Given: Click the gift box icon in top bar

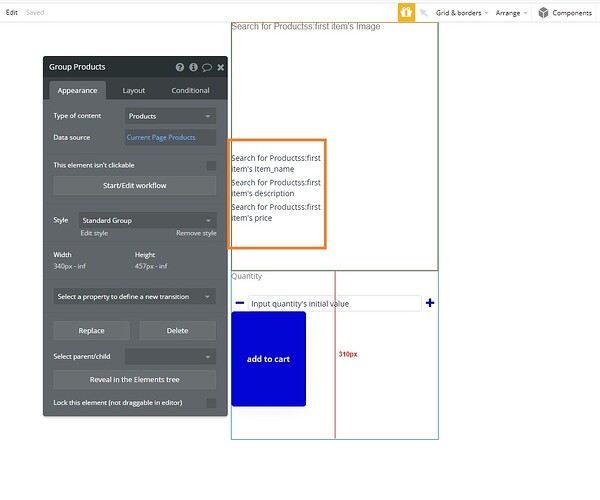Looking at the screenshot, I should [406, 13].
